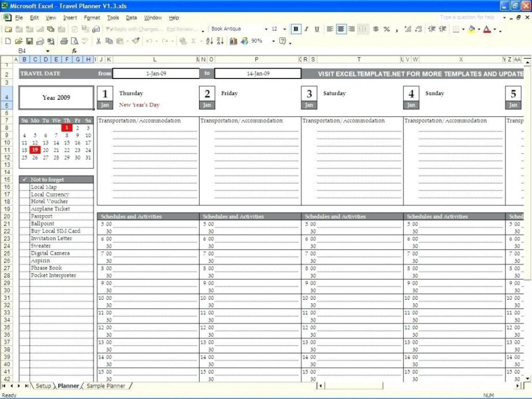The width and height of the screenshot is (532, 399).
Task: Open the font name dropdown
Action: (x=266, y=29)
